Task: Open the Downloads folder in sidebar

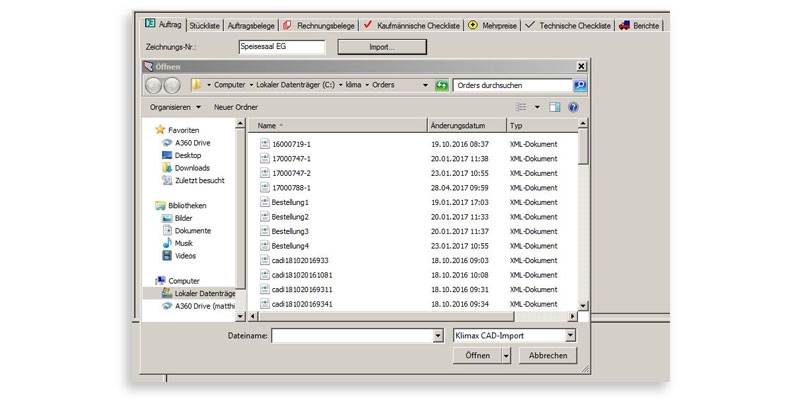Action: [x=192, y=168]
